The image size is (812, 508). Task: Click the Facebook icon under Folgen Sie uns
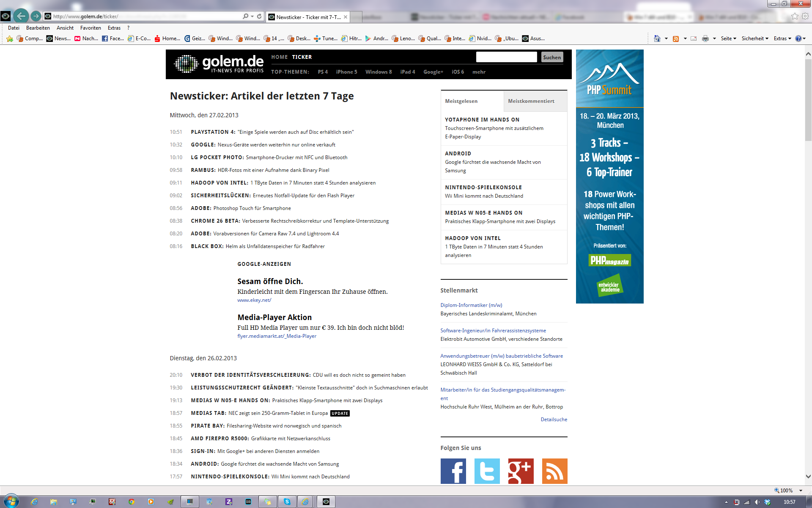click(453, 471)
